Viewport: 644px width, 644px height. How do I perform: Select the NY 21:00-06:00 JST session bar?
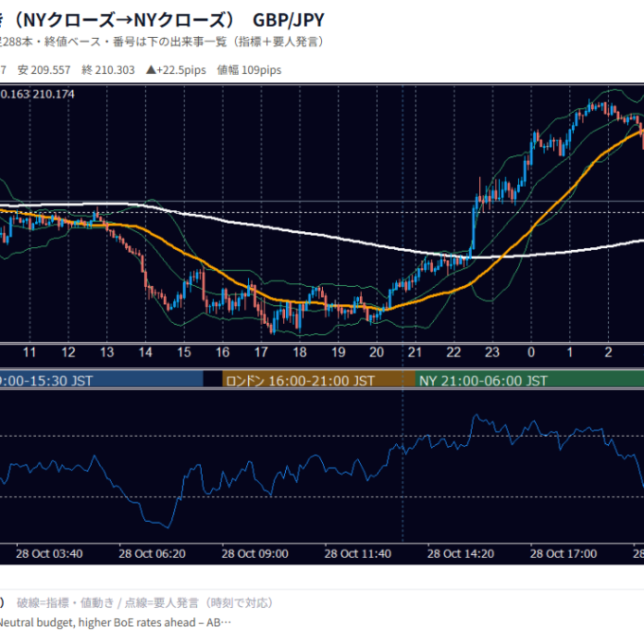pyautogui.click(x=529, y=381)
